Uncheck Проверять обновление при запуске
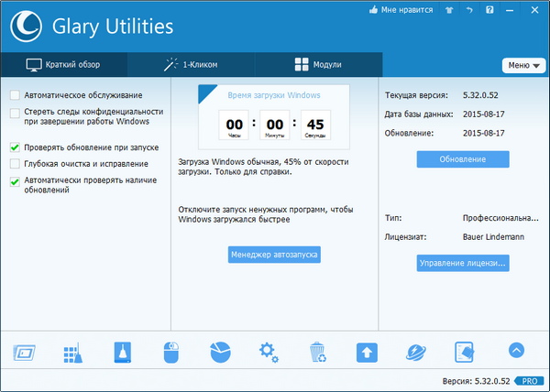 tap(15, 147)
